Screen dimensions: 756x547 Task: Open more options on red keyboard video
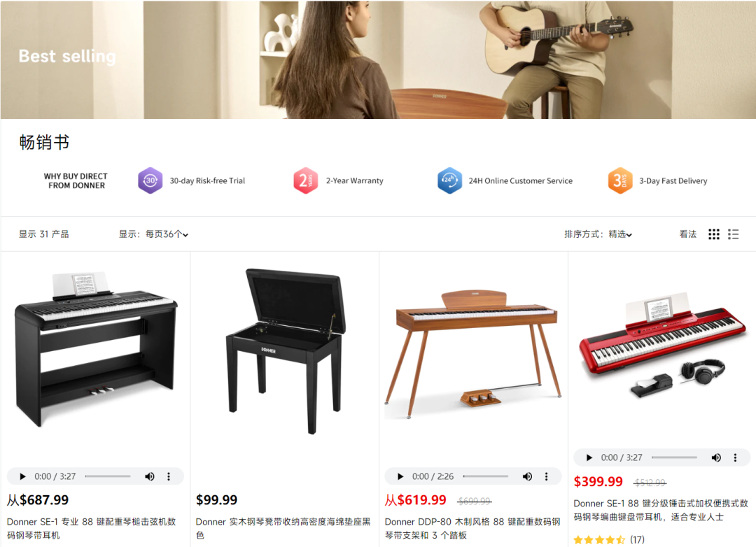pos(735,458)
